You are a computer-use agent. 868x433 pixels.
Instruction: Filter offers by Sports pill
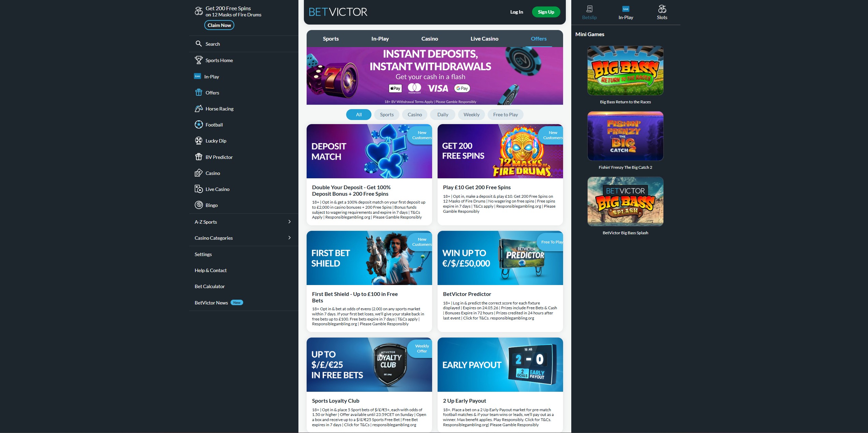[387, 115]
